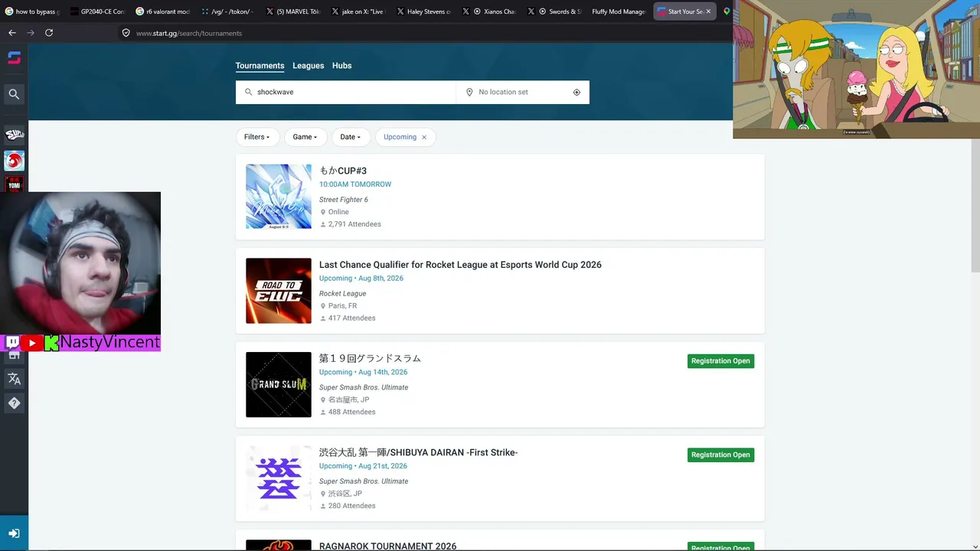This screenshot has width=980, height=551.
Task: Click the 'Rocket League' game label
Action: [343, 294]
